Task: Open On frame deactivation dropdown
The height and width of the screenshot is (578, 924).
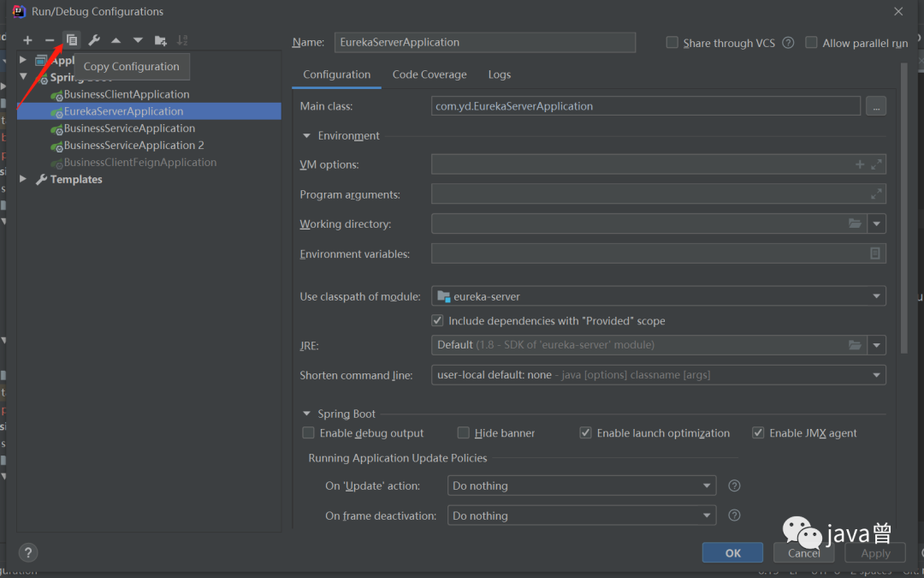Action: (707, 515)
